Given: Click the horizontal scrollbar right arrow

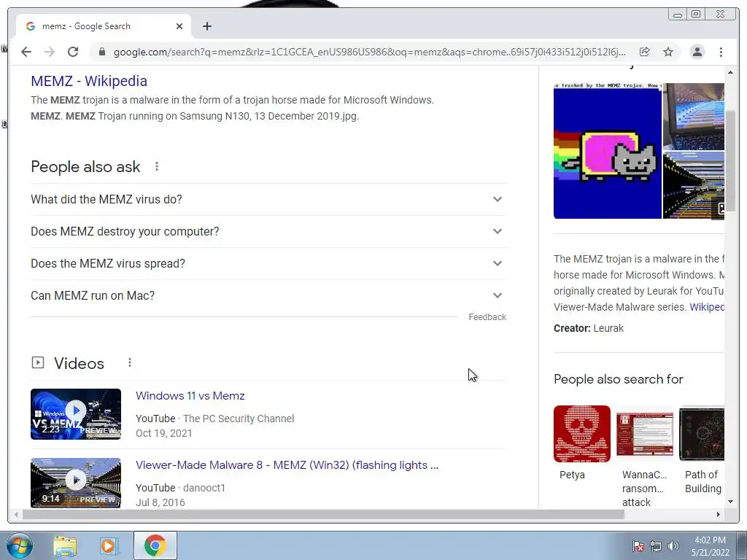Looking at the screenshot, I should (x=719, y=514).
